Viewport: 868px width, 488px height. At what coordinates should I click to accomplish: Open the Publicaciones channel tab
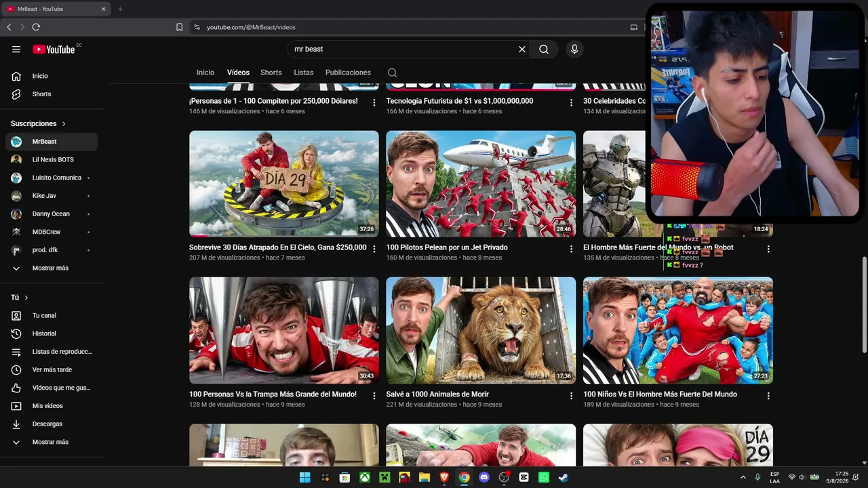(x=348, y=73)
